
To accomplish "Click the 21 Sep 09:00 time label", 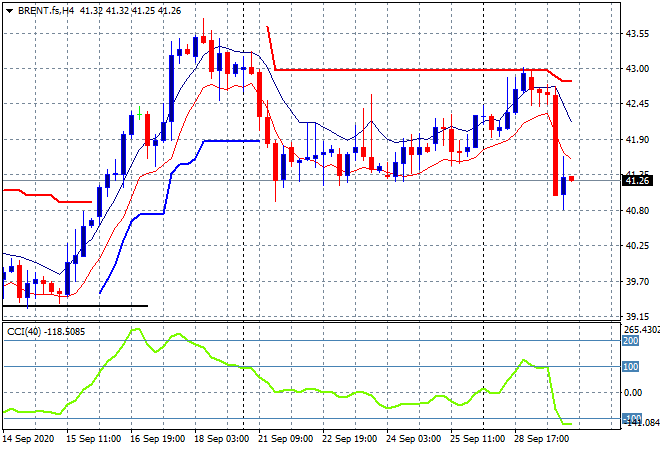I will [285, 439].
